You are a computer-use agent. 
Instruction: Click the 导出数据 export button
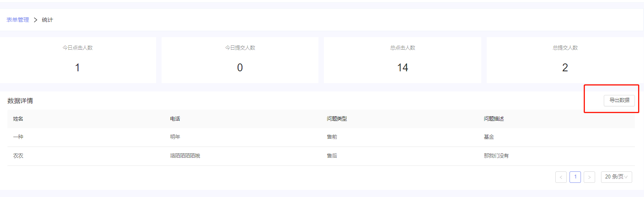pos(619,100)
